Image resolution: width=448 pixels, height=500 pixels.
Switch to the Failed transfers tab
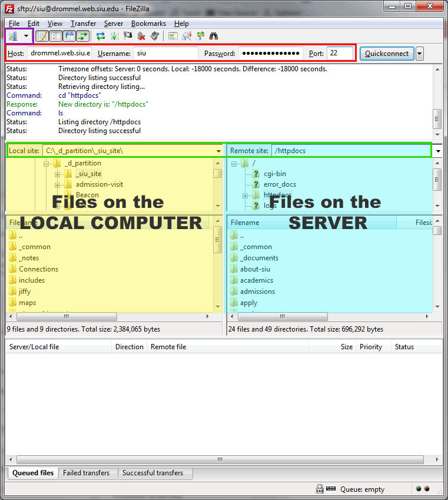coord(87,473)
